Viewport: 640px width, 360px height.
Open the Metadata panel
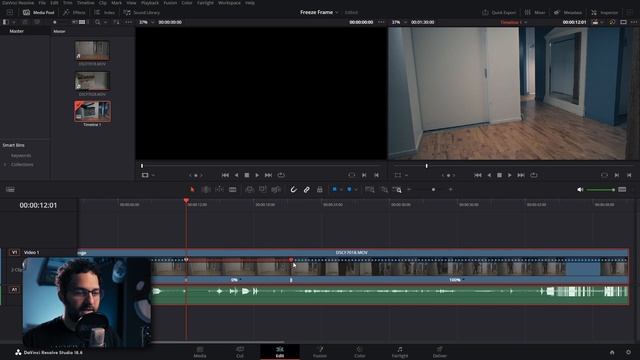568,12
